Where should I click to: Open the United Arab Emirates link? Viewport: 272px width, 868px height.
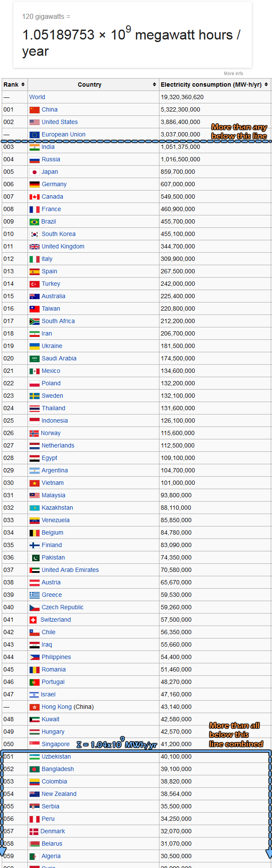click(x=70, y=570)
